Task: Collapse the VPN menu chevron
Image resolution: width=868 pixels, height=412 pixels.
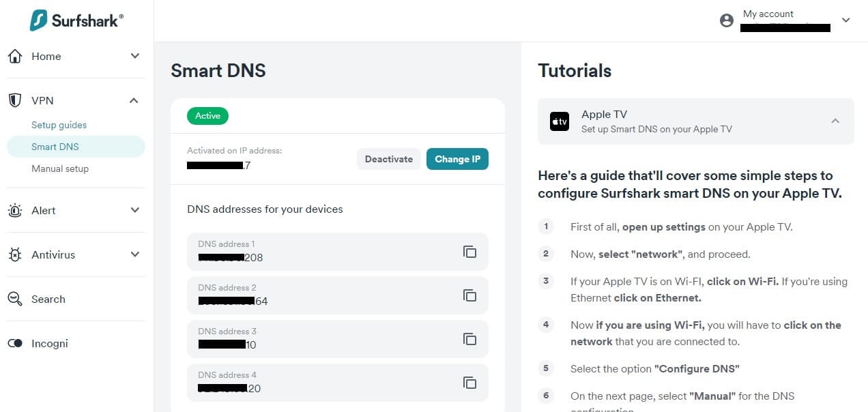Action: 134,100
